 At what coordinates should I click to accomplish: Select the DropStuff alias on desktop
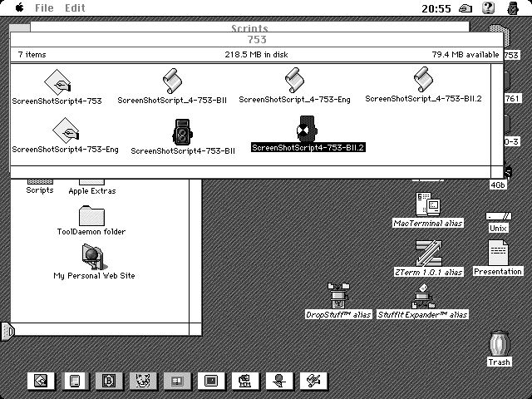pos(338,295)
